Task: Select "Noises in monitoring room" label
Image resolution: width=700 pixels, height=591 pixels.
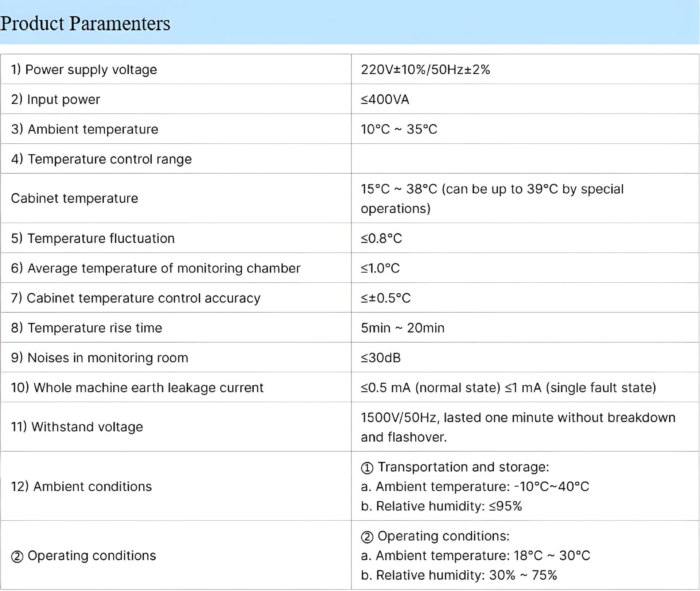Action: [100, 358]
